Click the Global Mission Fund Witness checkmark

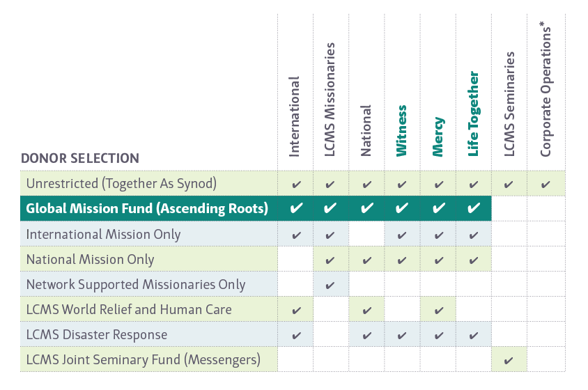click(x=402, y=208)
